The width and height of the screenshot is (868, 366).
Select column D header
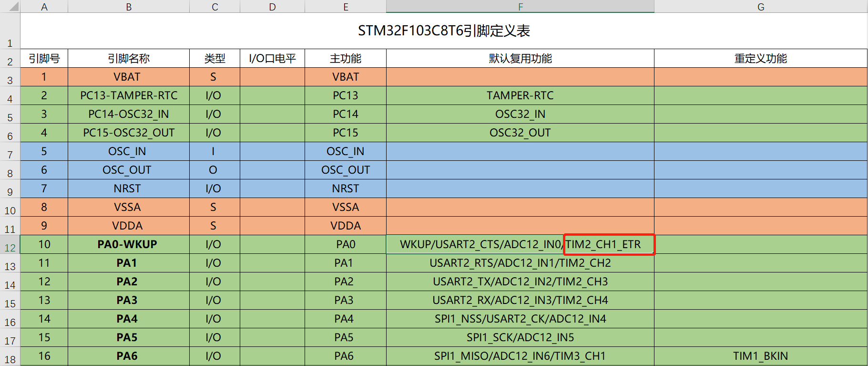tap(272, 7)
